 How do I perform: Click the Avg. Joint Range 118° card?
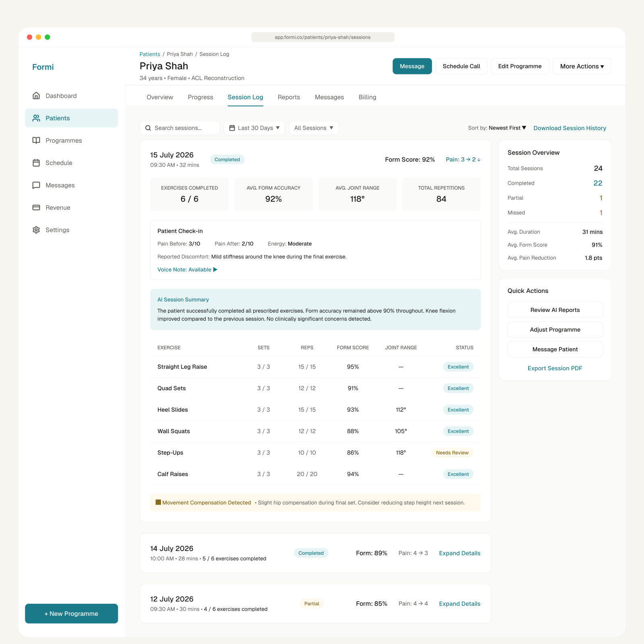357,194
